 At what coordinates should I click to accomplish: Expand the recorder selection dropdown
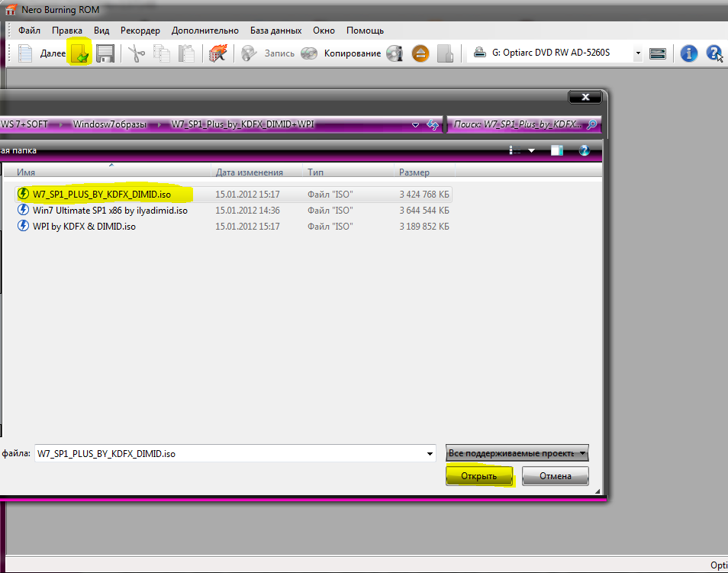pos(638,53)
